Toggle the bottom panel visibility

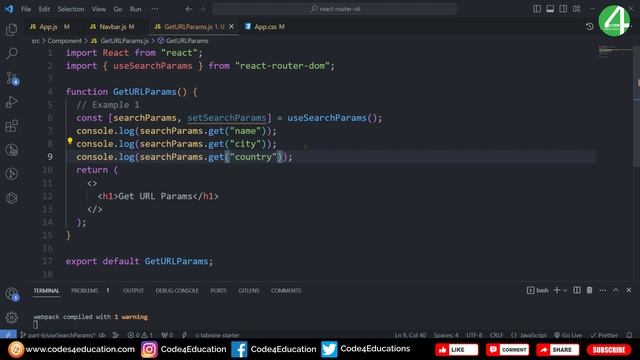click(x=550, y=9)
